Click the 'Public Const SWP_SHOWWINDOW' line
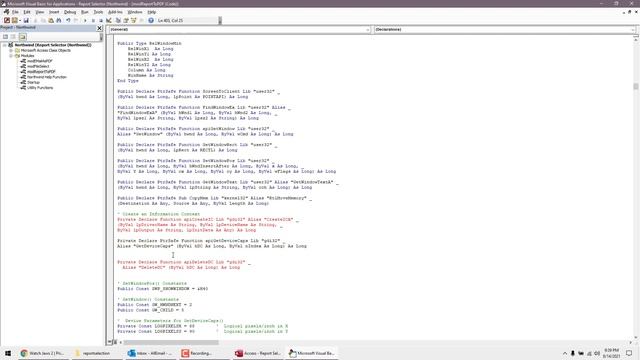Viewport: 640px width, 360px height. (163, 289)
